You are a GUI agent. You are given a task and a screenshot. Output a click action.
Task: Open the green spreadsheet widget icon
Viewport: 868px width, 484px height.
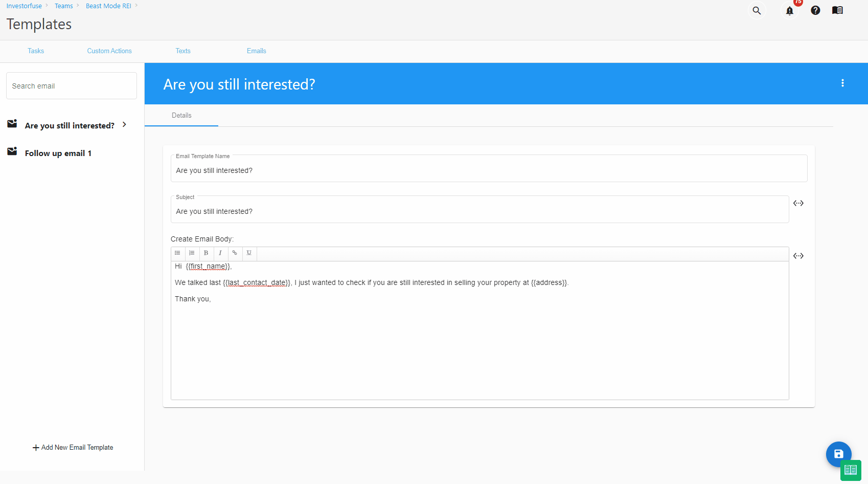pyautogui.click(x=851, y=470)
